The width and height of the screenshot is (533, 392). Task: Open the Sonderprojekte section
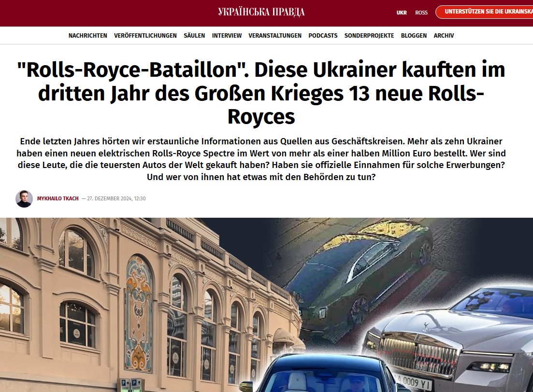(x=369, y=35)
